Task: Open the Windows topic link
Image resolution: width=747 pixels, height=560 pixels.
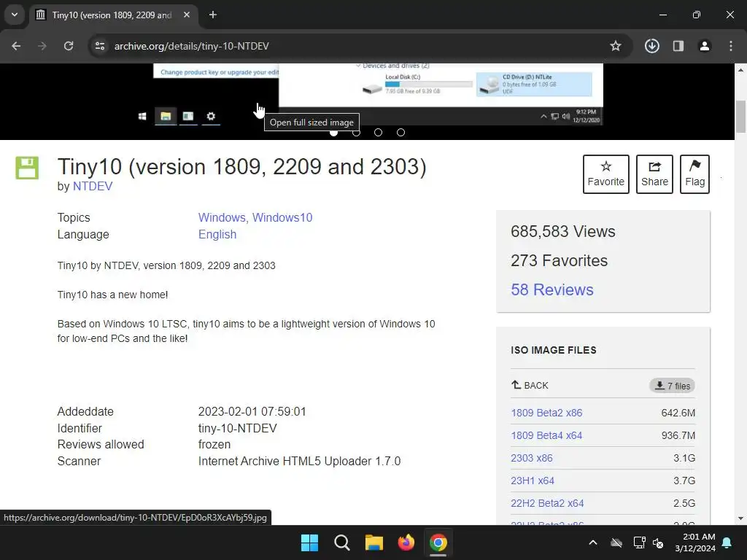Action: point(223,217)
